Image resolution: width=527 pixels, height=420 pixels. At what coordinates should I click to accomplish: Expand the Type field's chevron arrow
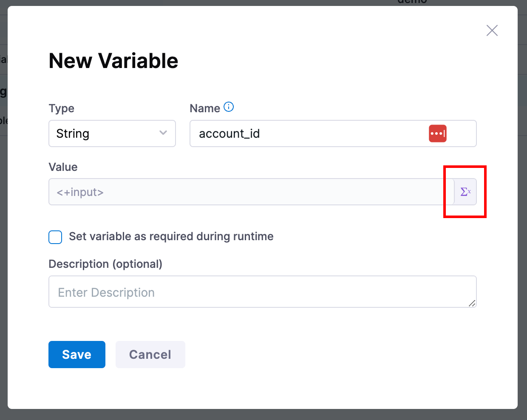163,133
